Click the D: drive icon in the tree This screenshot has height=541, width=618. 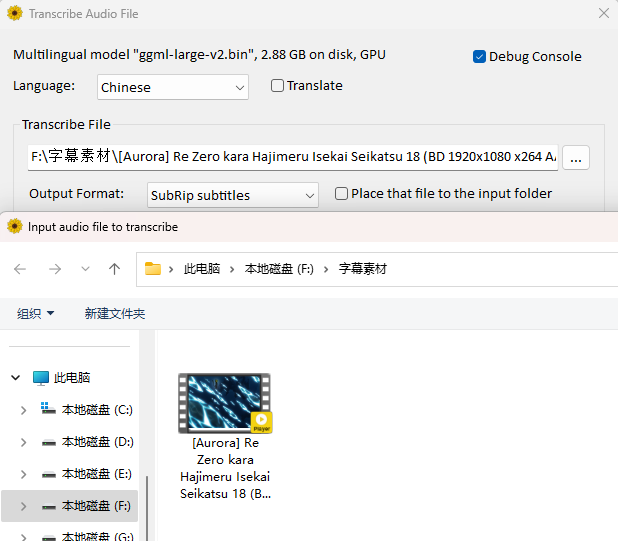(48, 443)
